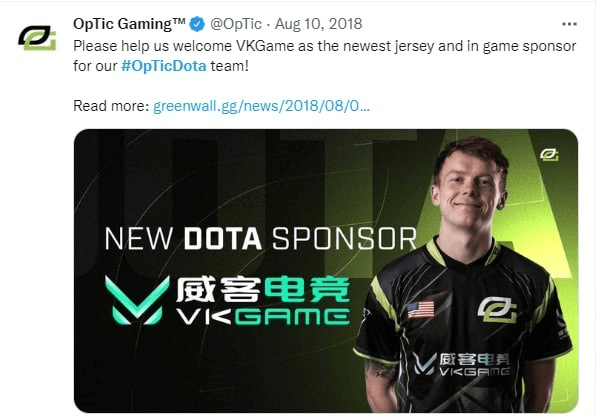Screen dimensions: 607x416
Task: Click the Chinese 威客电竞 text in banner
Action: tap(263, 289)
